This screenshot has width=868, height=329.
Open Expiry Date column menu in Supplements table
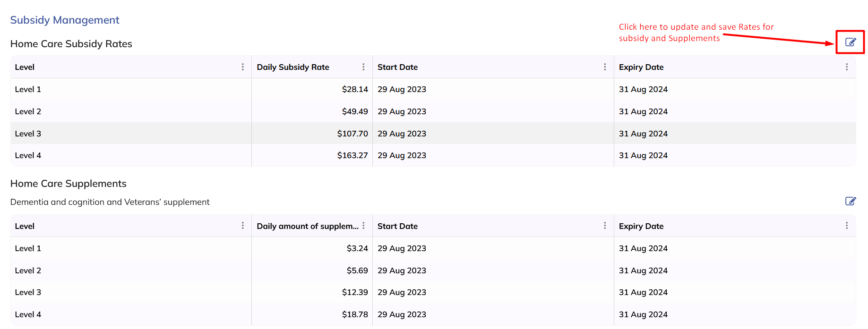click(846, 226)
